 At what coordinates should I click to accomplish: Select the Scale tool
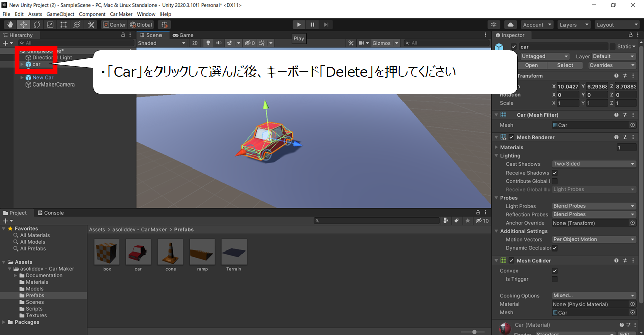(50, 25)
